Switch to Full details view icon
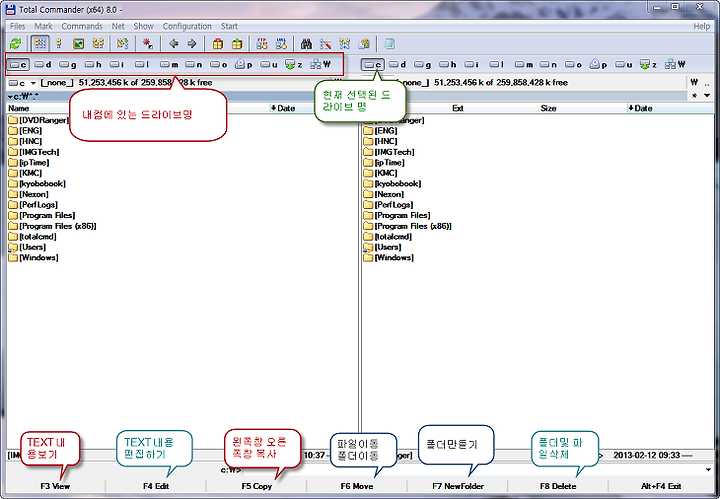720x499 pixels. pyautogui.click(x=59, y=44)
